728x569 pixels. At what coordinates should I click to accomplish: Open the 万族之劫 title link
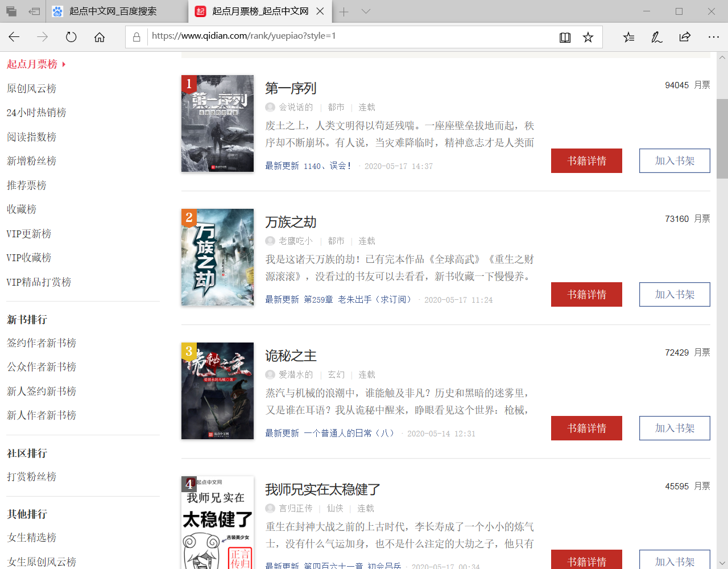click(291, 222)
